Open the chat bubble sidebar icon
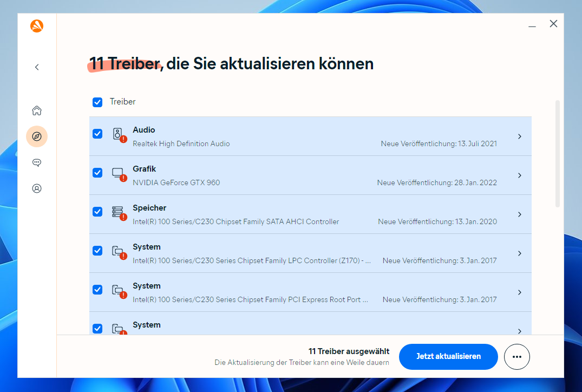Viewport: 582px width, 392px height. 37,162
